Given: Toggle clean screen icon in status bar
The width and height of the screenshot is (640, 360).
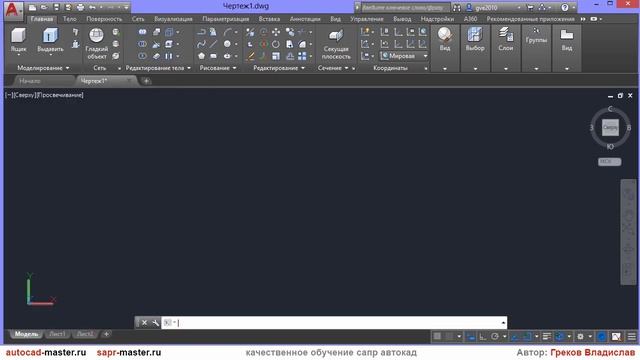Looking at the screenshot, I should tap(616, 336).
